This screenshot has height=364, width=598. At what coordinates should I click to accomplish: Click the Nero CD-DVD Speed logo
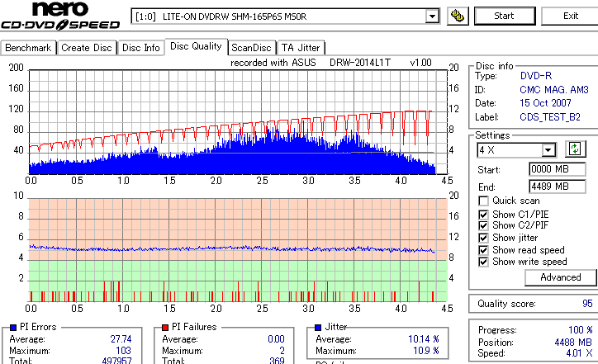pyautogui.click(x=60, y=16)
